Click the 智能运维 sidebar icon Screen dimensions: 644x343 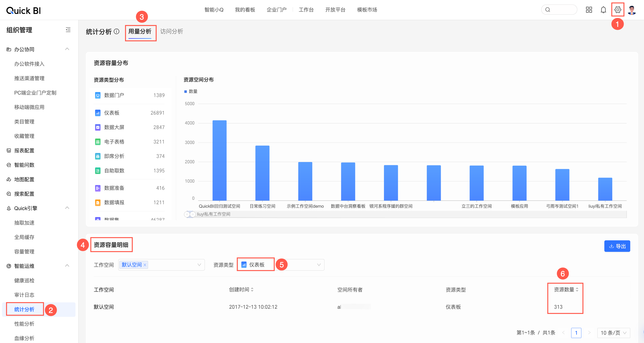(9, 266)
